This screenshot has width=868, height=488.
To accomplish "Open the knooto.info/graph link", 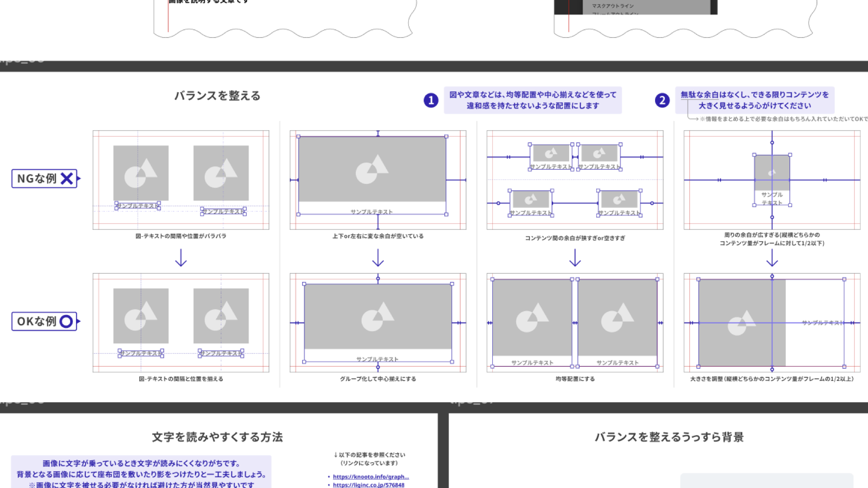I will point(370,477).
